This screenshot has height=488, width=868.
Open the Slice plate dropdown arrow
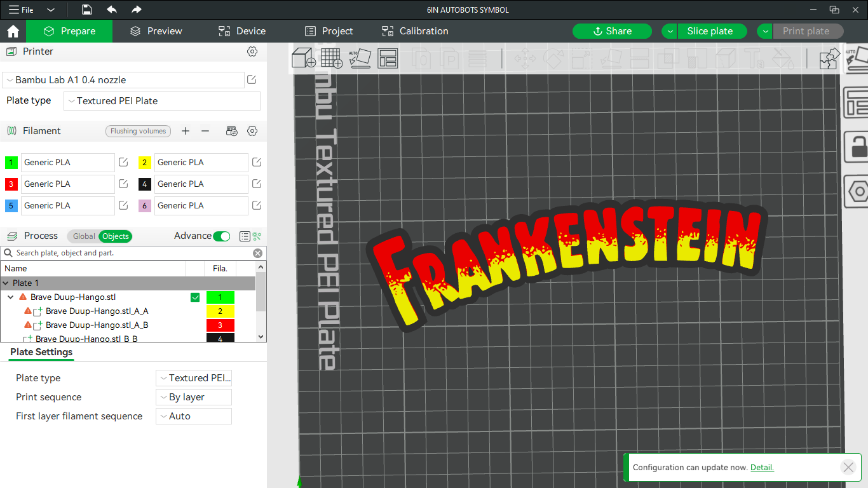coord(670,31)
